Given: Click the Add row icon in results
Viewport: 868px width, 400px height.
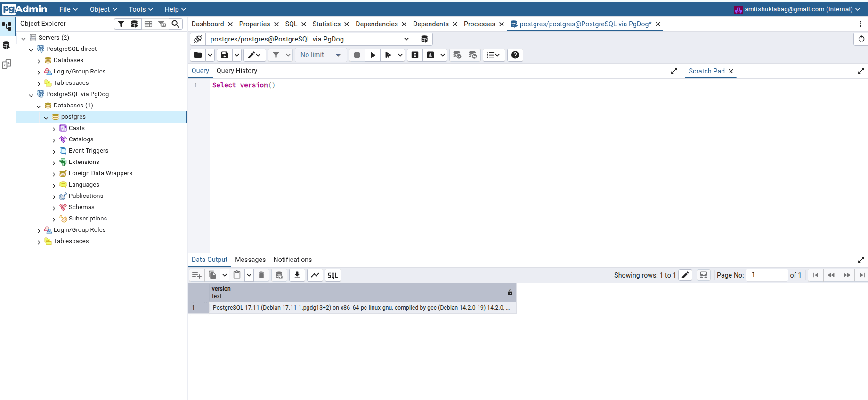Looking at the screenshot, I should tap(197, 275).
